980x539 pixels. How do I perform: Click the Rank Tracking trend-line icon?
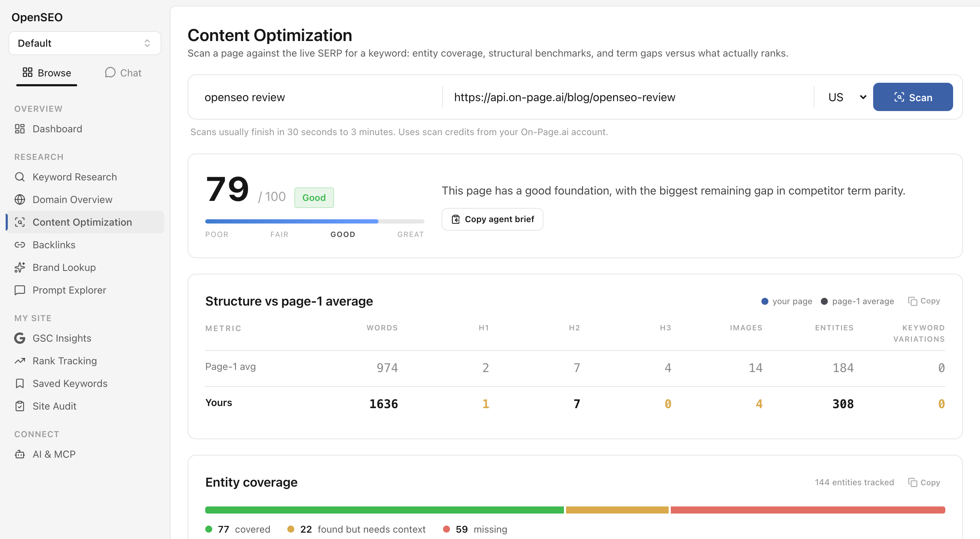pyautogui.click(x=20, y=361)
